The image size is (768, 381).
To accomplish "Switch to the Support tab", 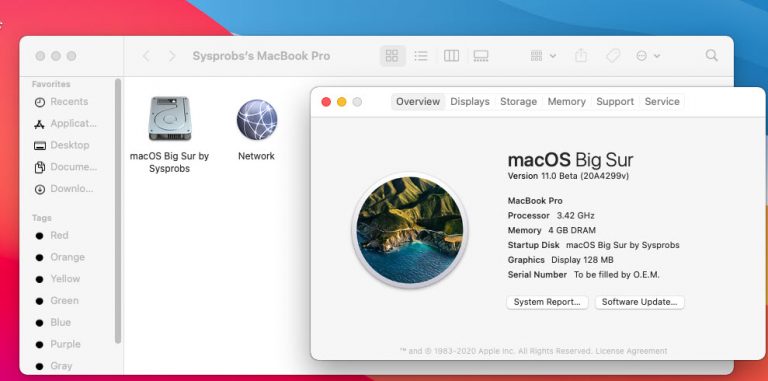I will click(615, 102).
